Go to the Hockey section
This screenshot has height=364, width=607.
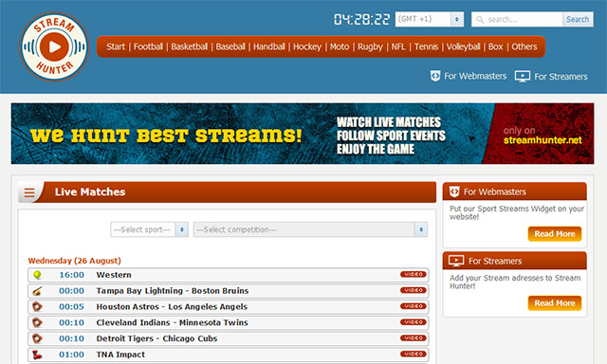307,46
